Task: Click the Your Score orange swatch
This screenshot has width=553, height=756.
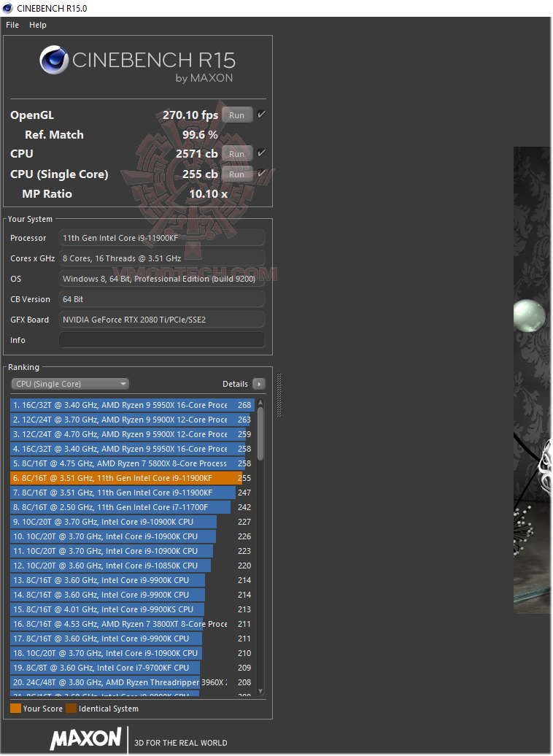Action: click(15, 709)
